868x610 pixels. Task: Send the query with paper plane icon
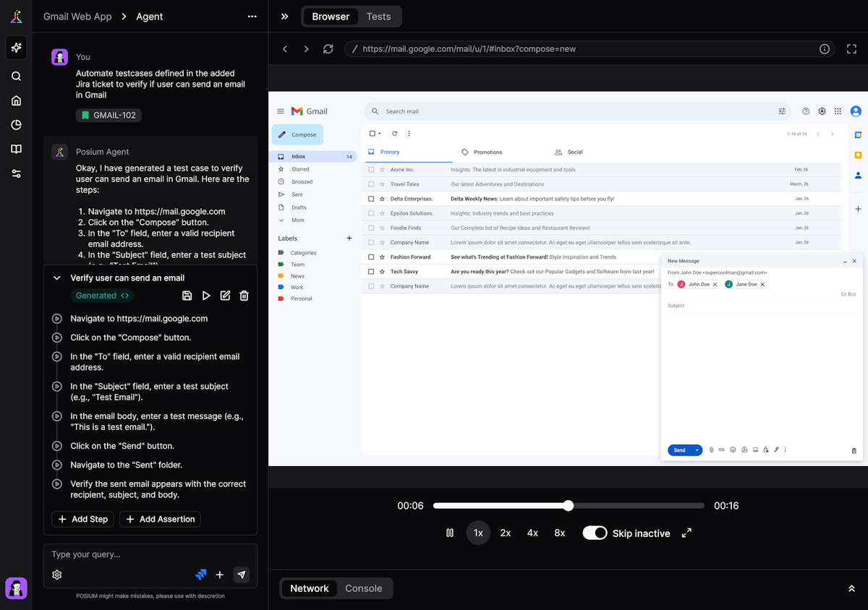(242, 575)
